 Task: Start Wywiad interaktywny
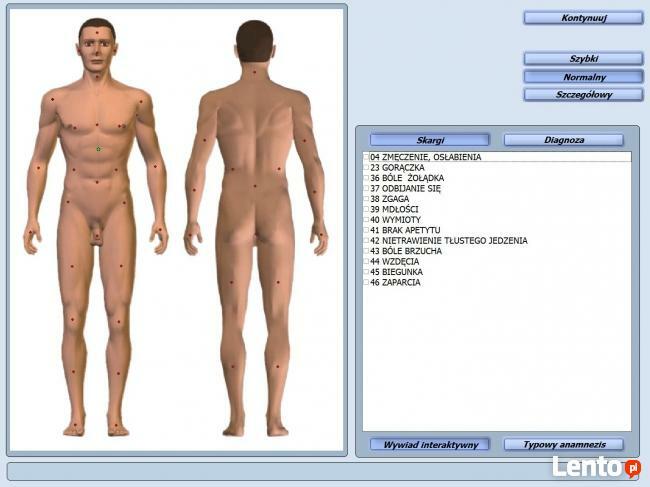430,444
